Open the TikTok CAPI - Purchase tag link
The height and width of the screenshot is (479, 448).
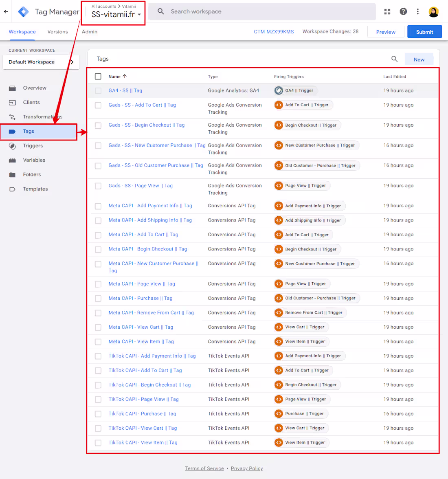coord(142,413)
